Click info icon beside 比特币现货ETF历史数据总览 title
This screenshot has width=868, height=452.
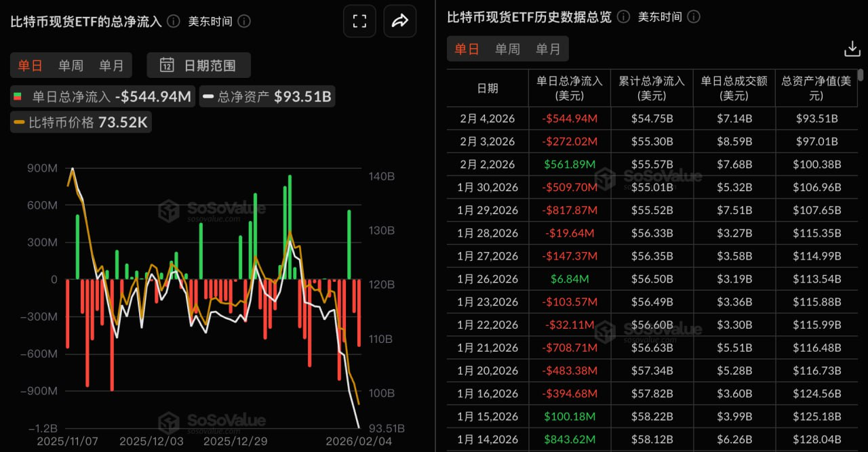coord(624,17)
